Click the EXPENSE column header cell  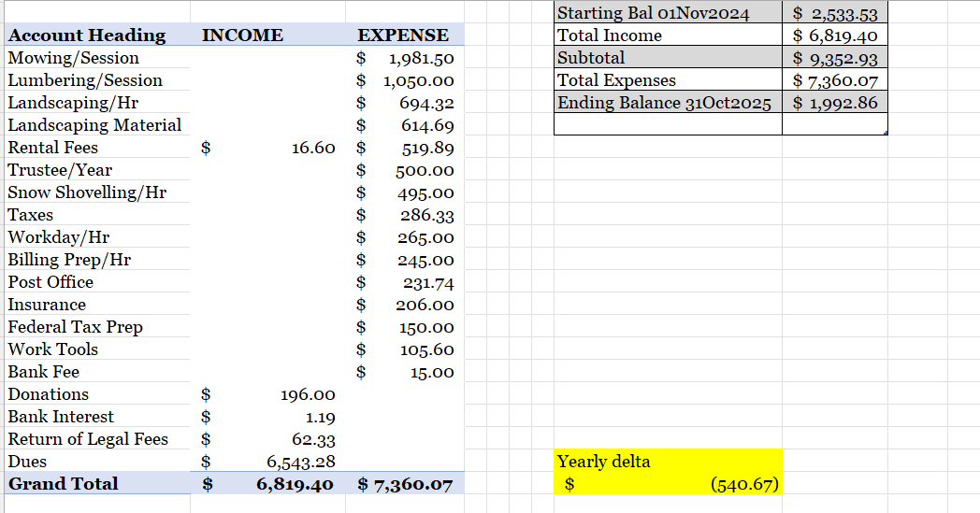403,36
